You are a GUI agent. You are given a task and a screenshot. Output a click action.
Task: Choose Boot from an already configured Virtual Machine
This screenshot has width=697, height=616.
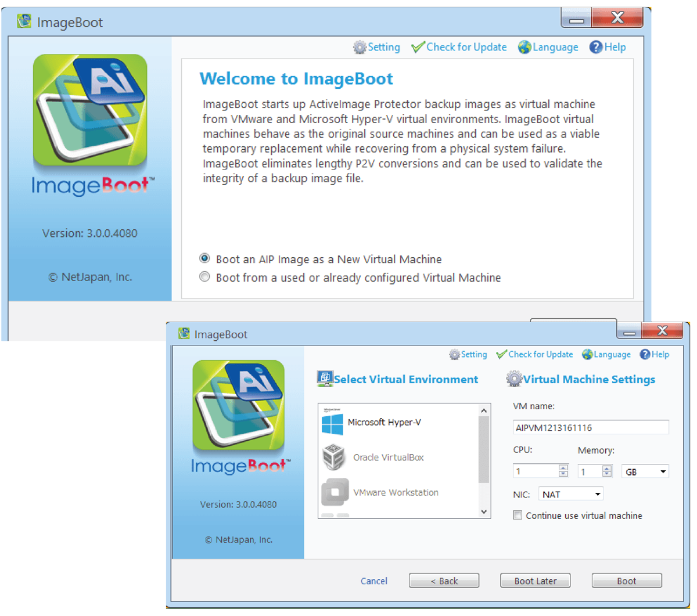point(204,277)
